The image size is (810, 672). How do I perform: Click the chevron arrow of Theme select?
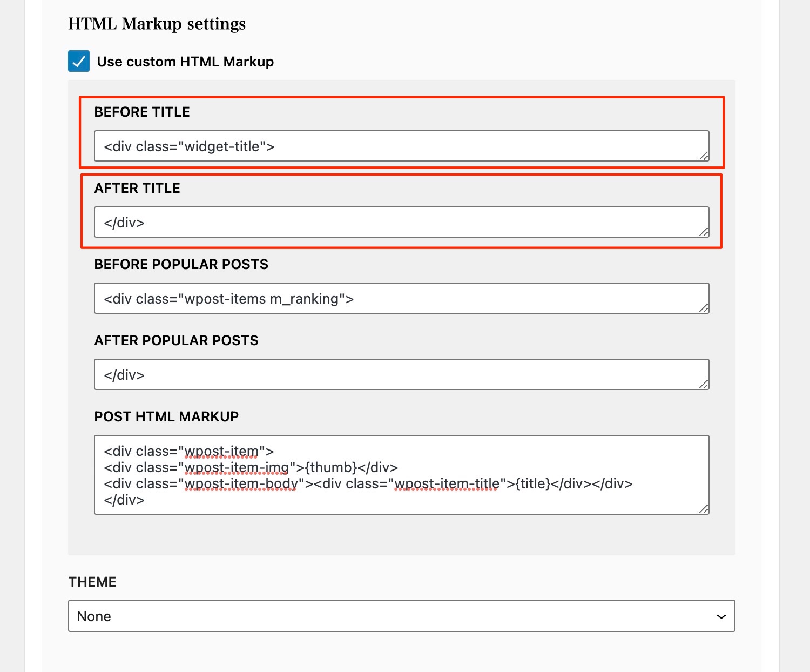click(x=721, y=616)
